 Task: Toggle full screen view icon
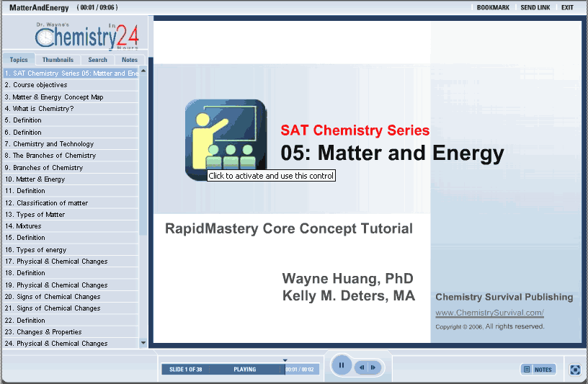point(574,370)
